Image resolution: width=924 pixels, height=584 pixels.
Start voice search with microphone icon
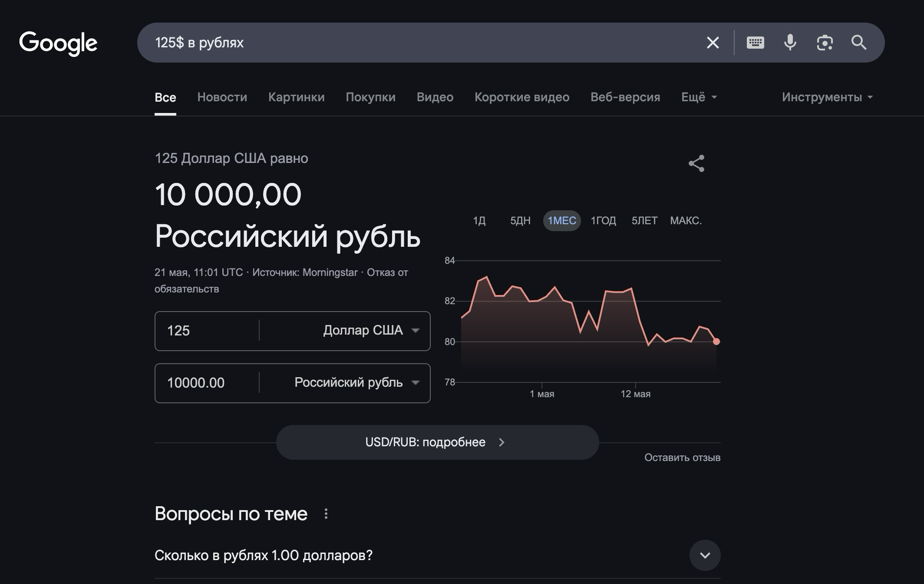click(790, 43)
